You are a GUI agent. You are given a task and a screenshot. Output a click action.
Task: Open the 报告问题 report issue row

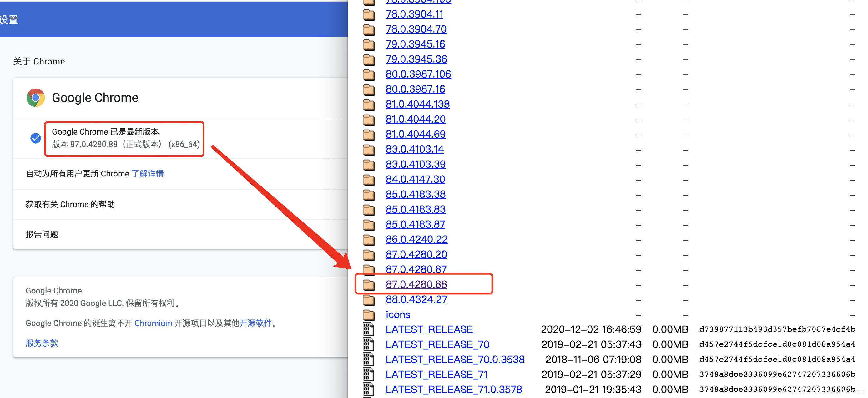coord(42,234)
